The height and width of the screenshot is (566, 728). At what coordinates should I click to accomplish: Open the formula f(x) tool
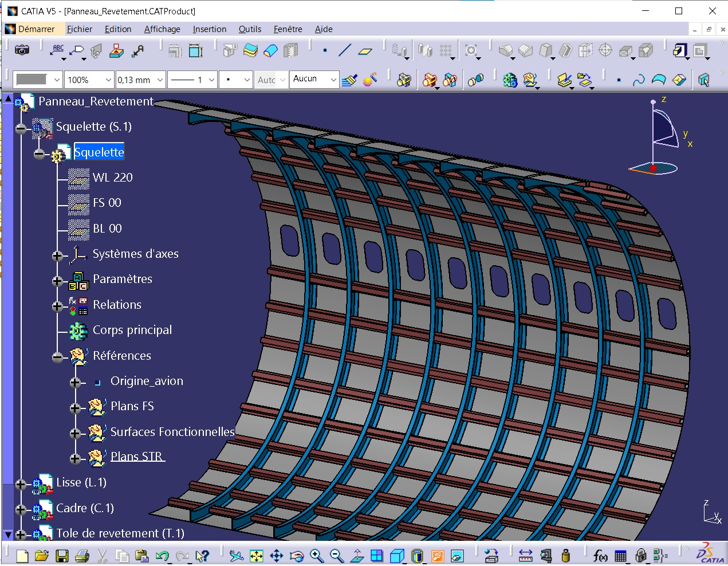click(x=600, y=555)
